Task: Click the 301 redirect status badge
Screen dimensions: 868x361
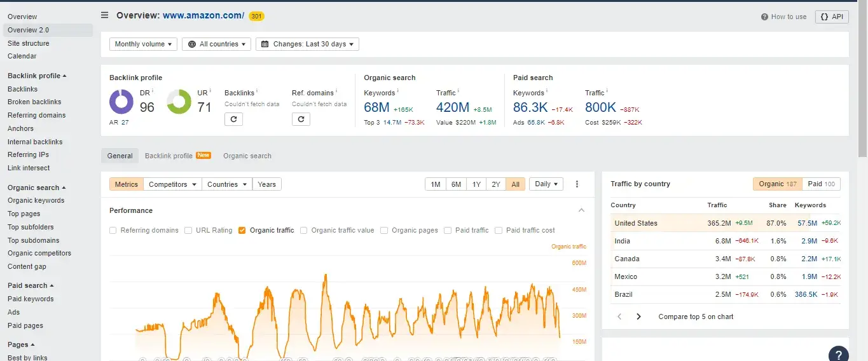Action: (x=256, y=16)
